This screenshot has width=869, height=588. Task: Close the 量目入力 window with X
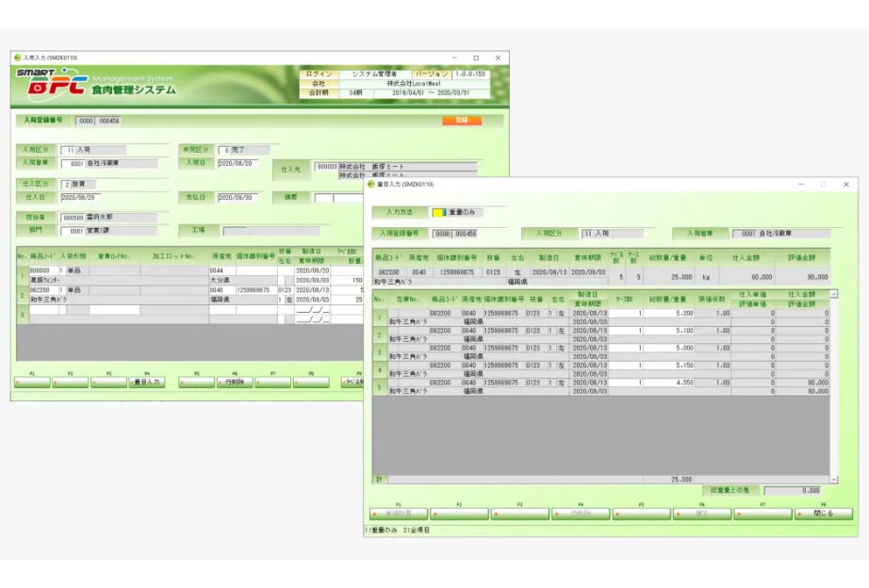click(846, 184)
